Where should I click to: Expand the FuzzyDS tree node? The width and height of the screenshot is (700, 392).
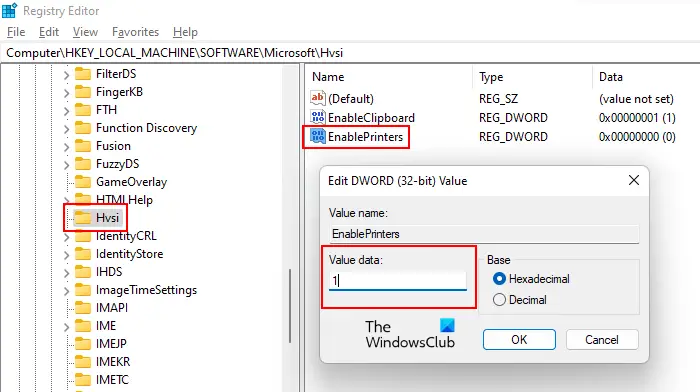(66, 165)
